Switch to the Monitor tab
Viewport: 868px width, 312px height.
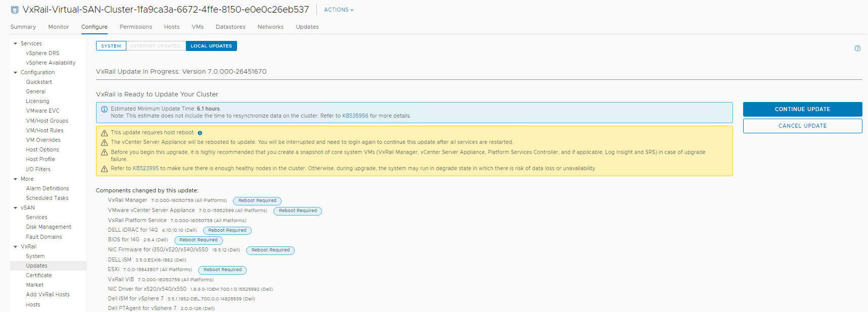[59, 27]
